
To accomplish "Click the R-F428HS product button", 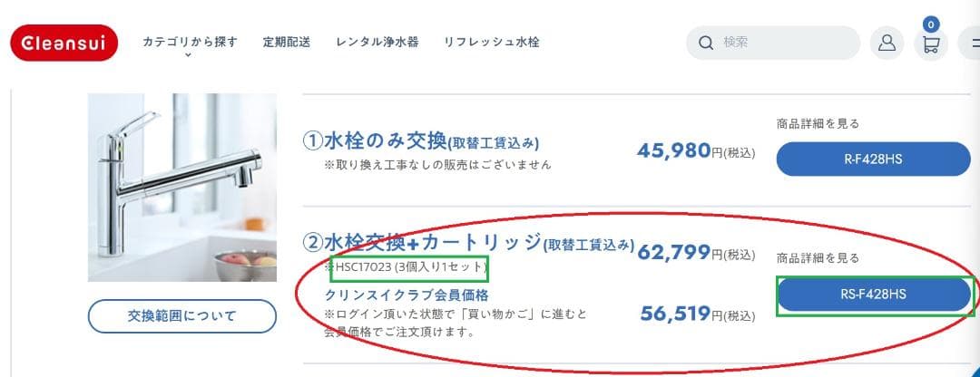I will point(873,159).
